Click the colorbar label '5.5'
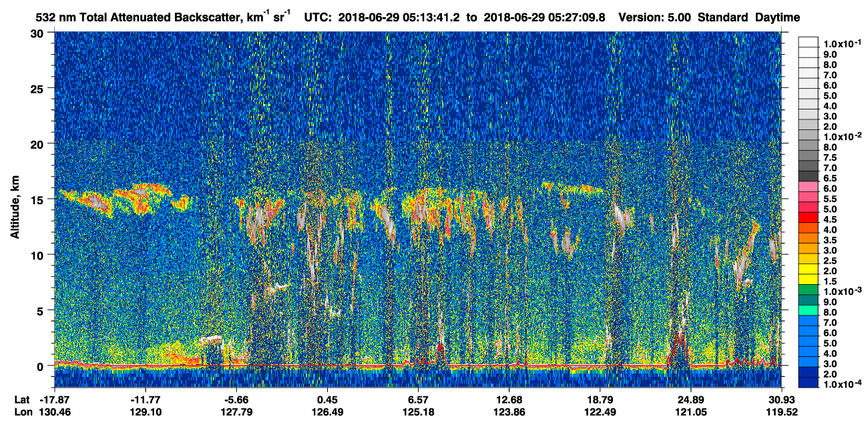The width and height of the screenshot is (868, 445). pos(831,199)
